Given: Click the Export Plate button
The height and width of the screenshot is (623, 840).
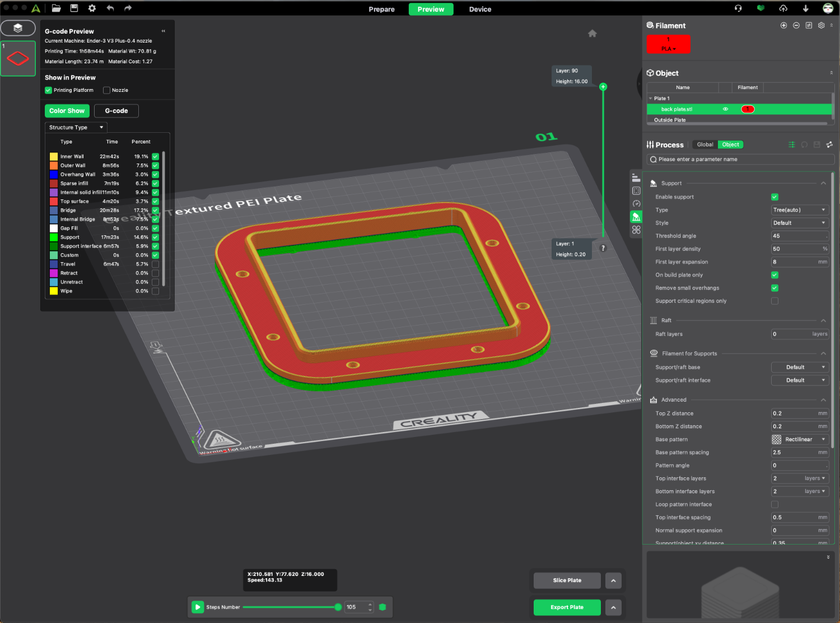Looking at the screenshot, I should 567,607.
